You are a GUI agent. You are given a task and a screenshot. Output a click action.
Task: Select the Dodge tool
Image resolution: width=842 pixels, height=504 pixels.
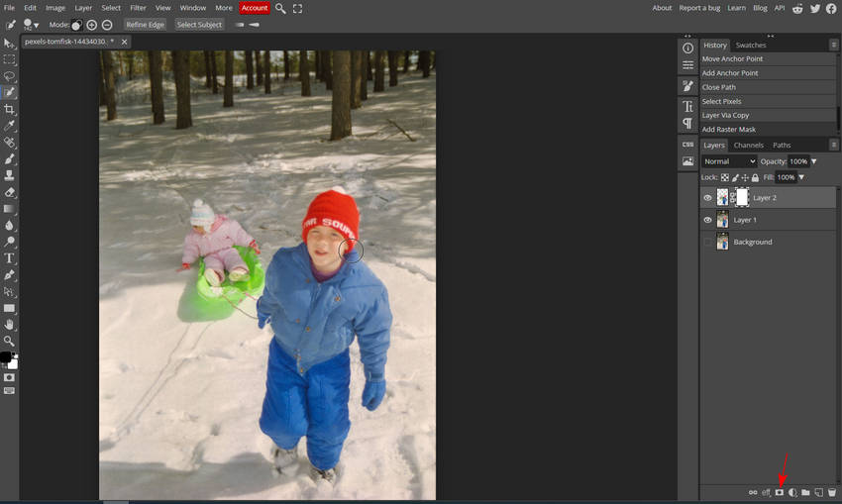click(9, 242)
